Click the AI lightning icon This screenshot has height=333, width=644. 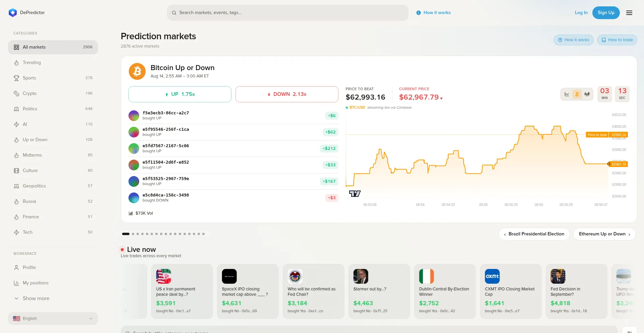[16, 124]
